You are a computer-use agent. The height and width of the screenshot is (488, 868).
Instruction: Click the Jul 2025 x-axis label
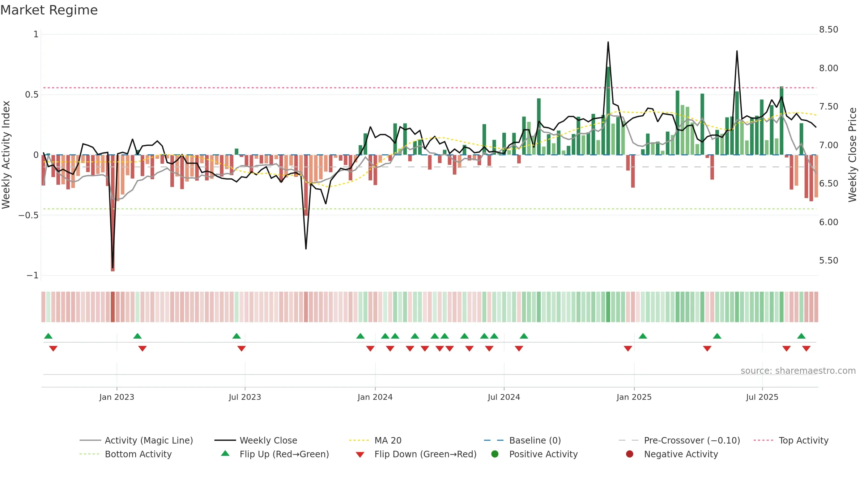762,397
